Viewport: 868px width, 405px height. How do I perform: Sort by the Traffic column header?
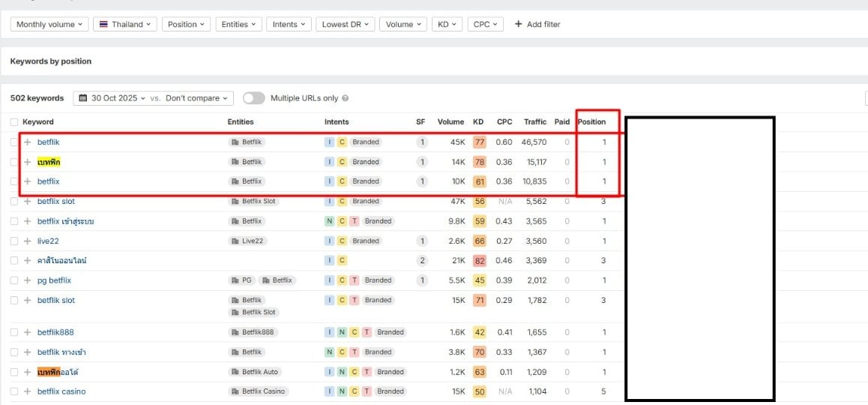click(x=535, y=122)
